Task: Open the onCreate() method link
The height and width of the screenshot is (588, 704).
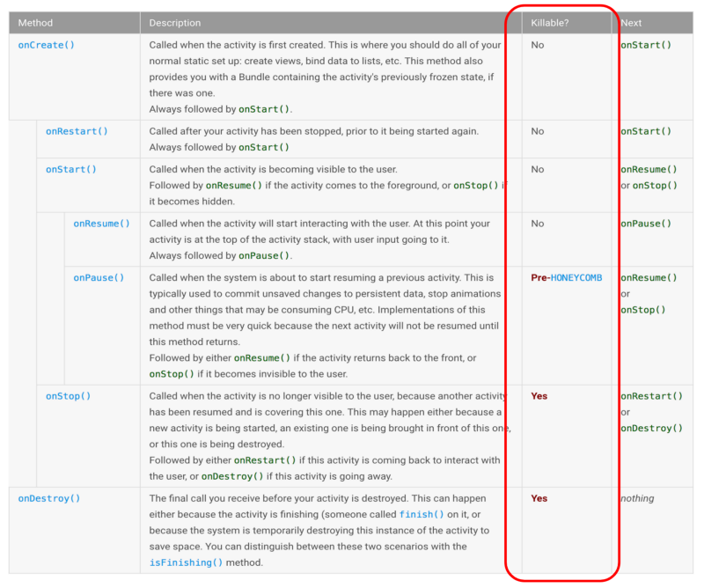Action: point(47,45)
